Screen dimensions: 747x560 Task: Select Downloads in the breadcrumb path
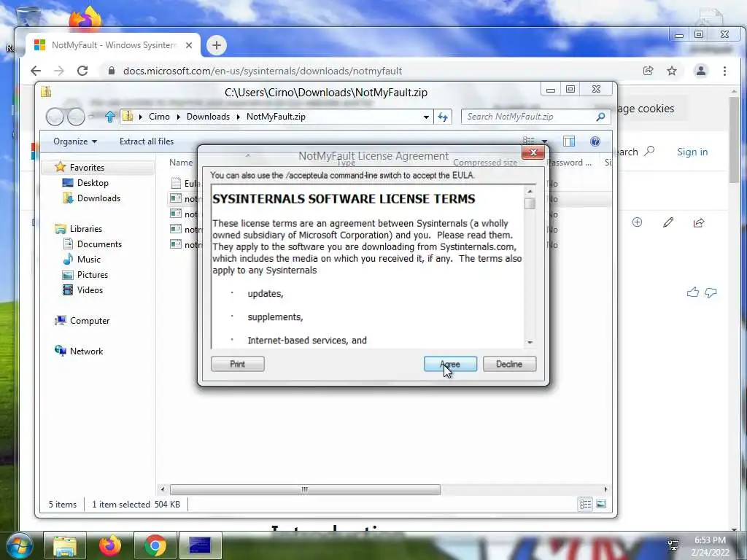point(208,117)
